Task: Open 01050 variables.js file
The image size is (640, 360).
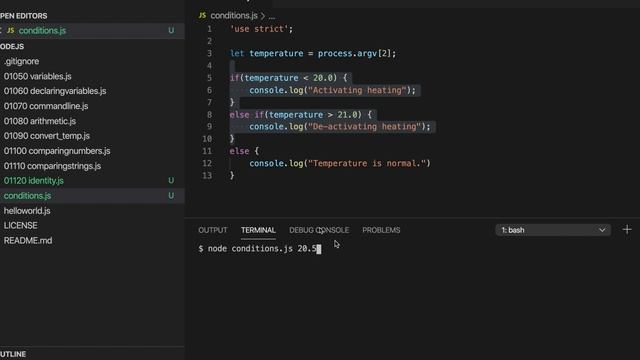Action: click(x=38, y=76)
